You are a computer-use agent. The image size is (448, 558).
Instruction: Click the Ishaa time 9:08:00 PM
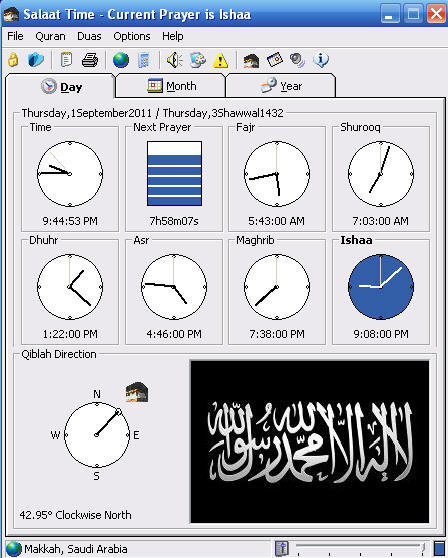coord(381,334)
